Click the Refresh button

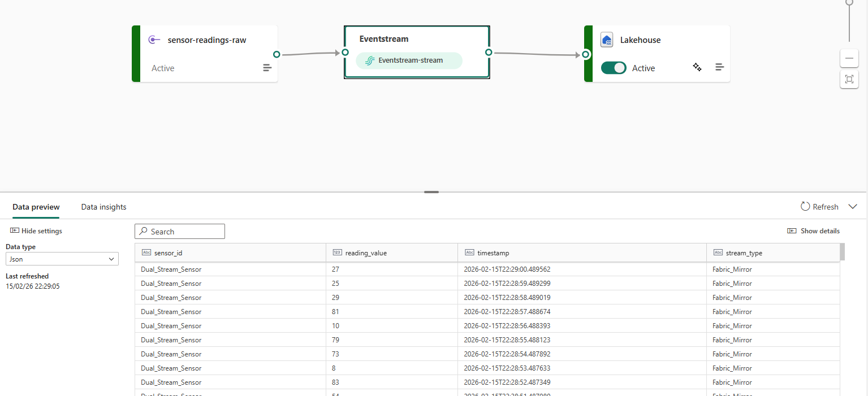tap(819, 207)
